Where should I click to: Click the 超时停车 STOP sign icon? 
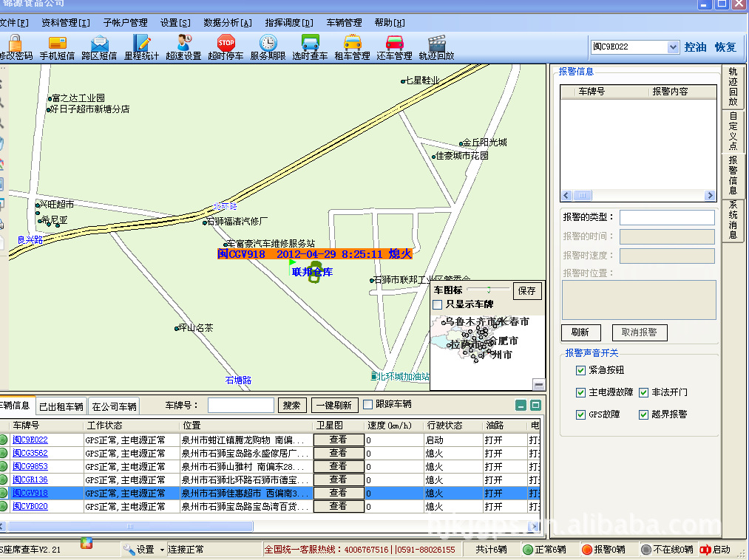tap(226, 47)
